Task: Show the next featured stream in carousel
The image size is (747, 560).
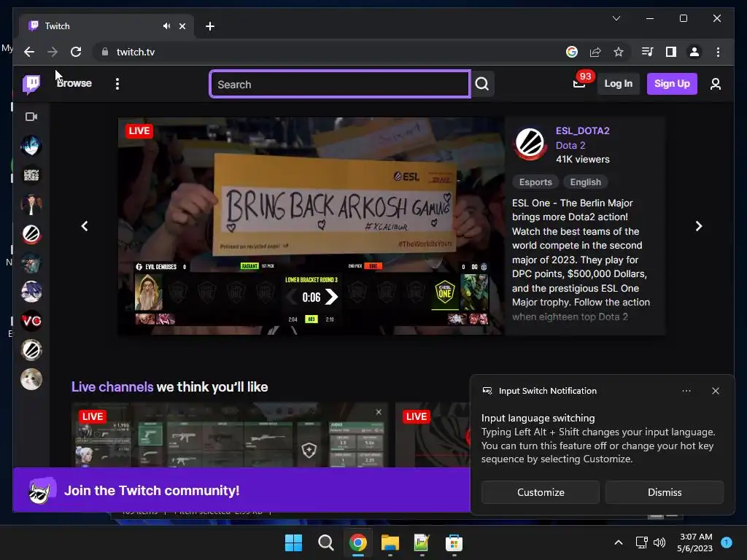Action: pos(698,226)
